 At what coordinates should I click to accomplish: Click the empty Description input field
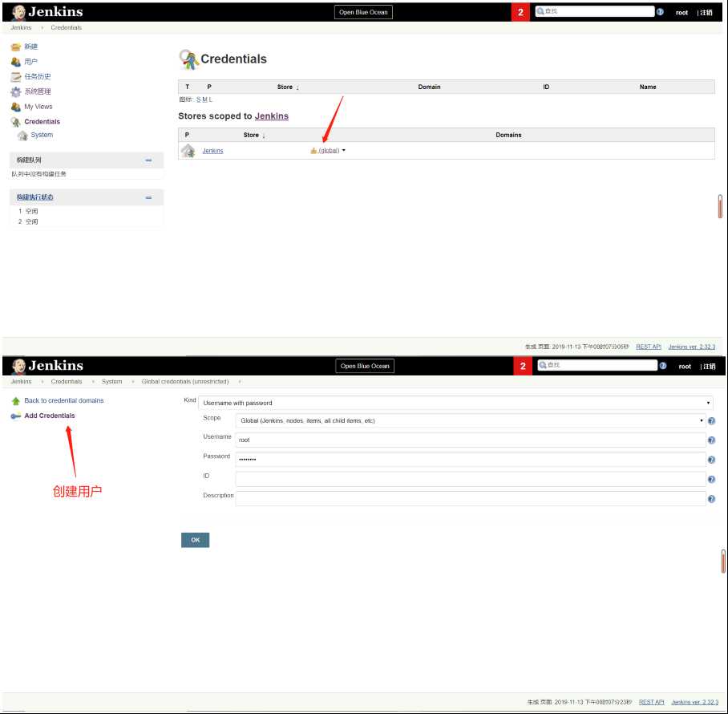point(471,498)
